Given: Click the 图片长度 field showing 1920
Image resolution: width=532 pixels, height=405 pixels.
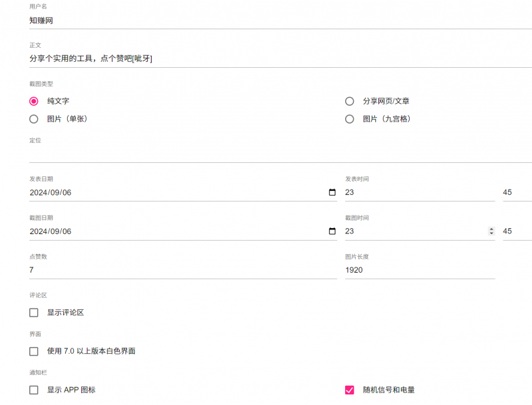Looking at the screenshot, I should 419,270.
